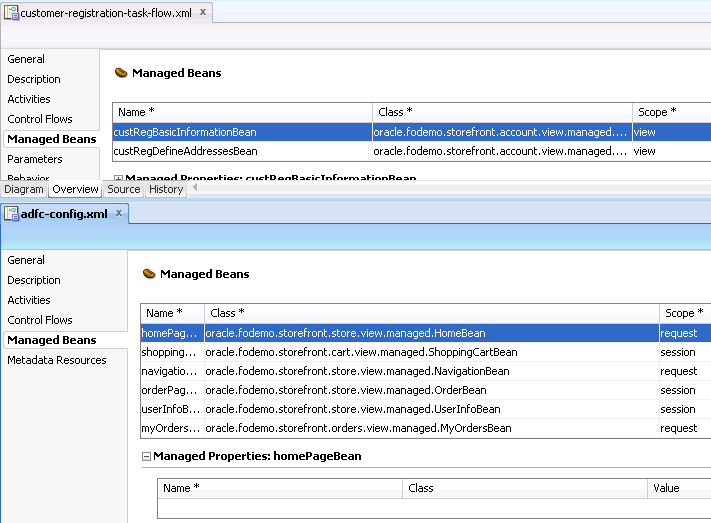711x523 pixels.
Task: Click the UserInfoBean class cell
Action: [432, 409]
